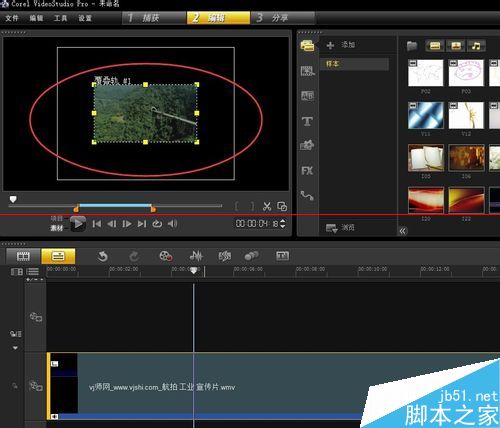Select the overlay clip in preview window
The height and width of the screenshot is (428, 500).
click(145, 113)
